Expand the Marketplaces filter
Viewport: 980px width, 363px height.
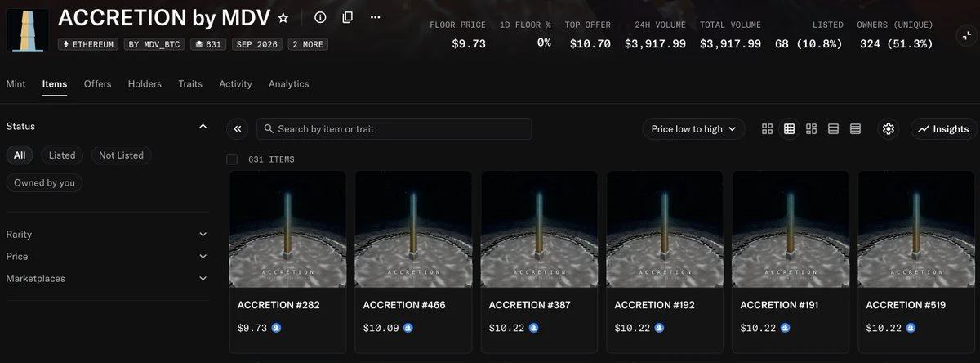[x=107, y=278]
